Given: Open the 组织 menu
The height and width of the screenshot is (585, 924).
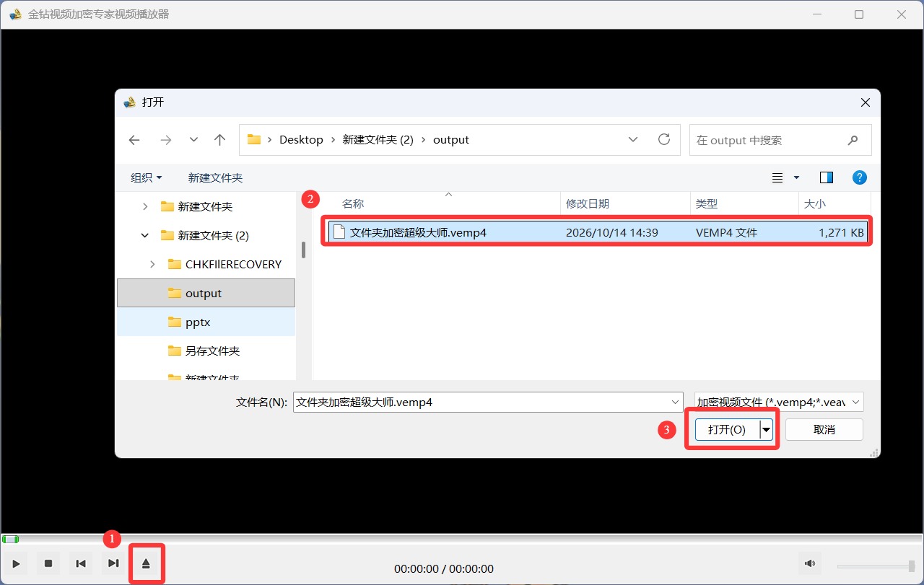Looking at the screenshot, I should pyautogui.click(x=146, y=177).
